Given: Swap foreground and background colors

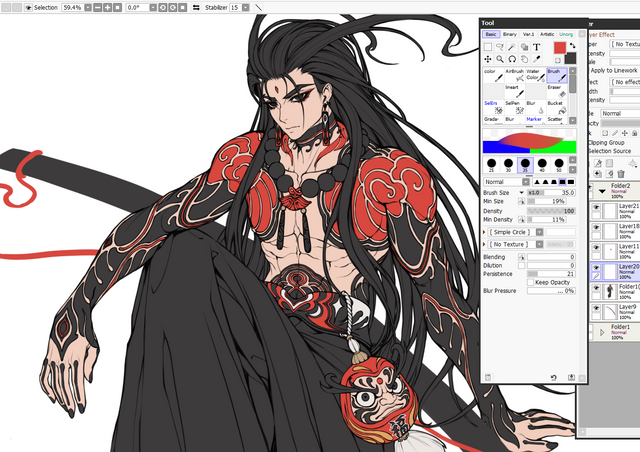Looking at the screenshot, I should pyautogui.click(x=573, y=45).
